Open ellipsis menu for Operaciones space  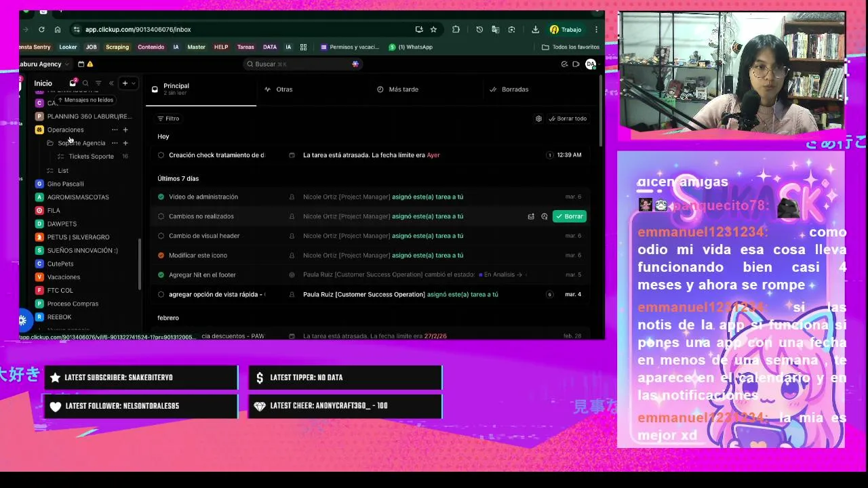tap(115, 129)
